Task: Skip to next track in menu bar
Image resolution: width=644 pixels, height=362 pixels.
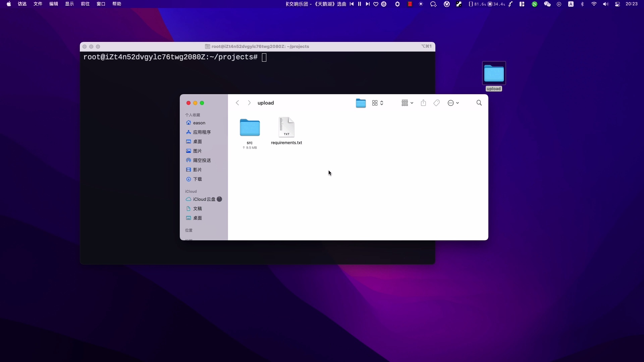Action: 368,4
